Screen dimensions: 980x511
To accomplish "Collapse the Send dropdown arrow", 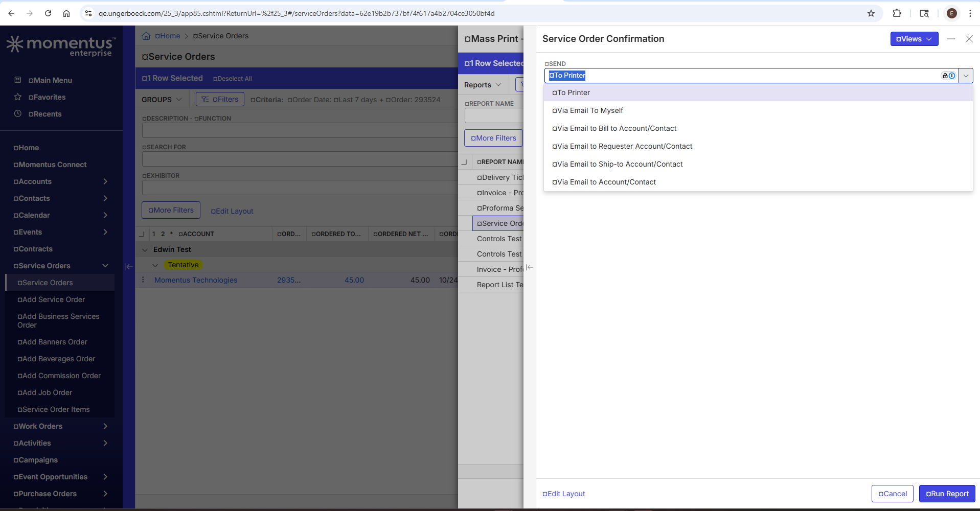I will coord(966,76).
